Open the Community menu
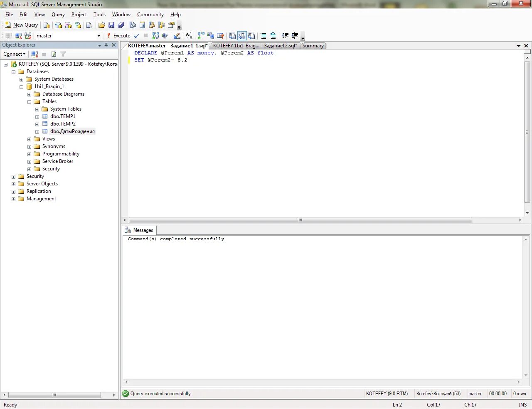 150,15
